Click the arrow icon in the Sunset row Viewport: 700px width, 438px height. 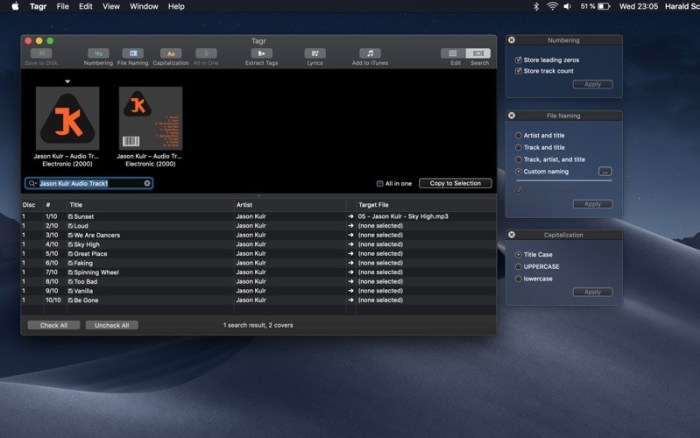351,217
